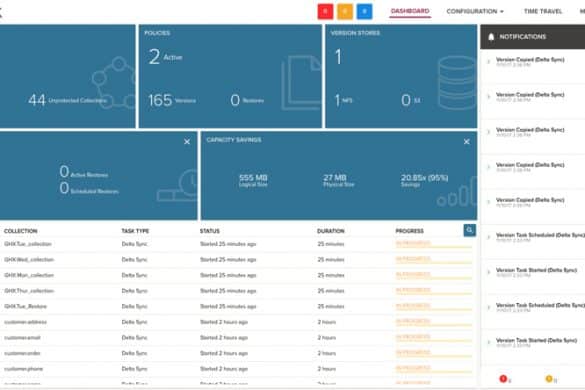Select the GHX.Tue_collection row
The height and width of the screenshot is (390, 585).
(x=238, y=244)
